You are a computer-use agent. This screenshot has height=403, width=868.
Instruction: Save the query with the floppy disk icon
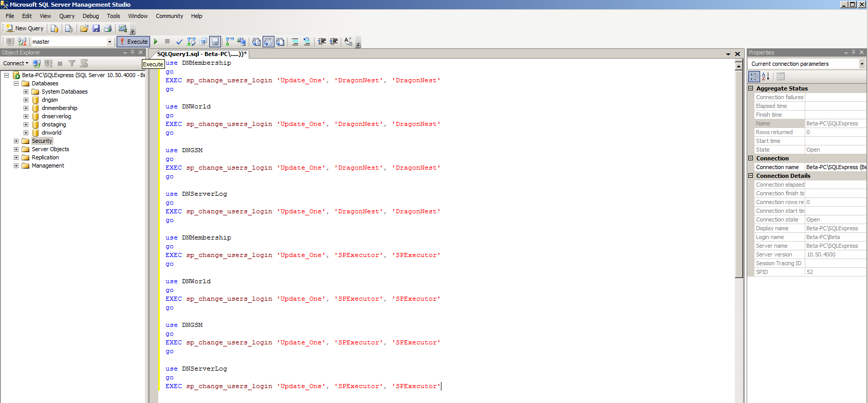pos(96,28)
